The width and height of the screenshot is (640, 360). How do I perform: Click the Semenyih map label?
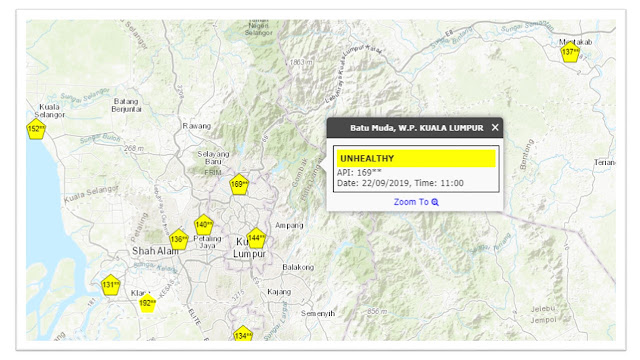click(x=318, y=313)
